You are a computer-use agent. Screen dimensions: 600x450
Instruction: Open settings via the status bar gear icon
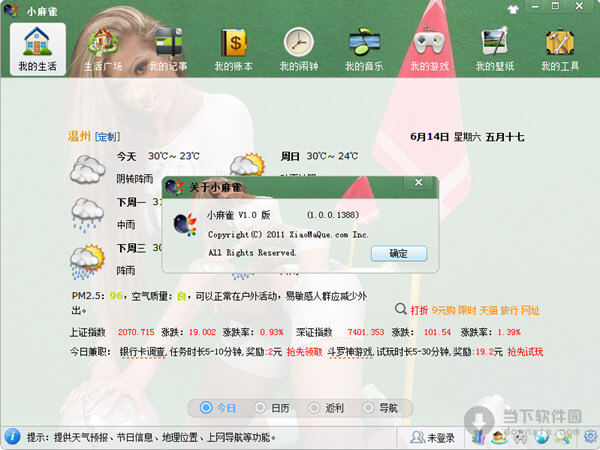click(590, 436)
